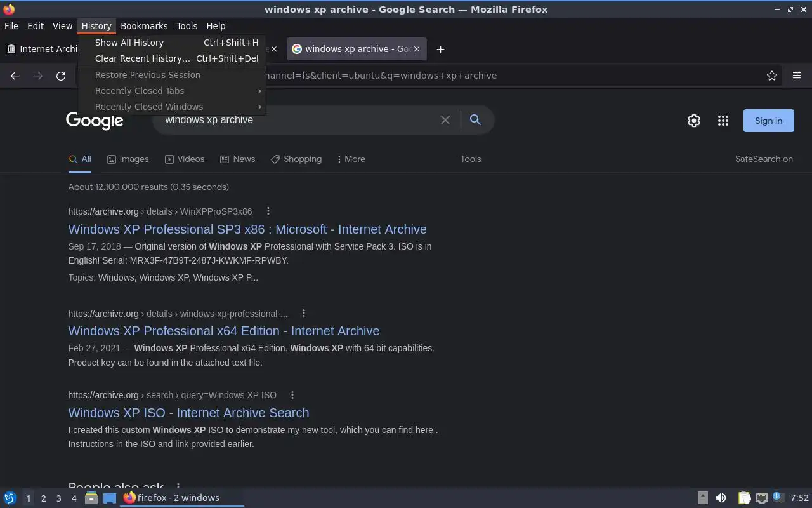Select Show All History

(x=172, y=43)
